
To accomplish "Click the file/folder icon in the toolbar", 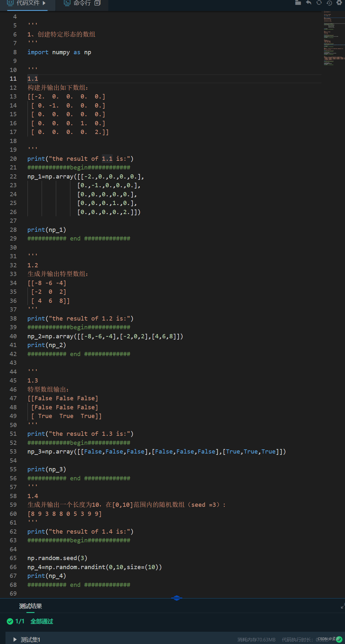I will tap(298, 3).
